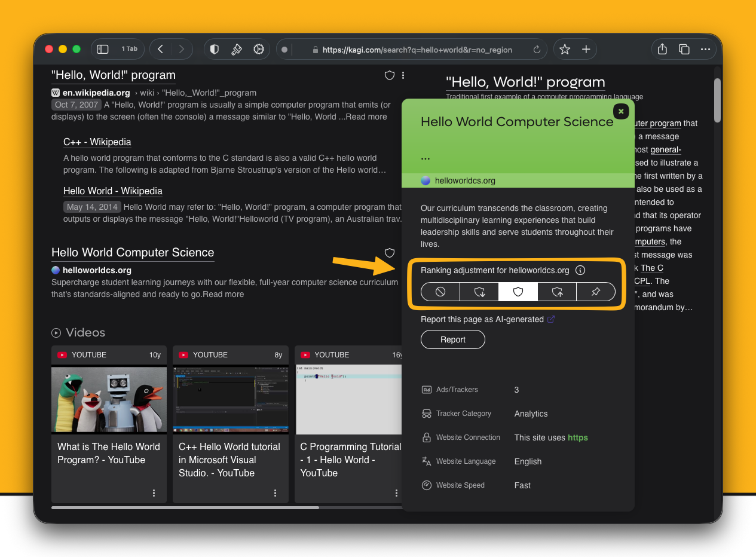Reload the page using the refresh icon

(536, 50)
